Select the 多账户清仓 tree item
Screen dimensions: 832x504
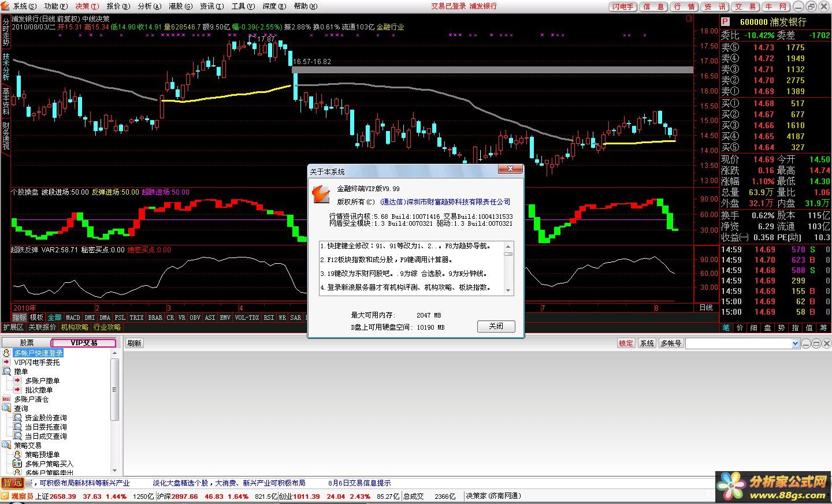[31, 399]
